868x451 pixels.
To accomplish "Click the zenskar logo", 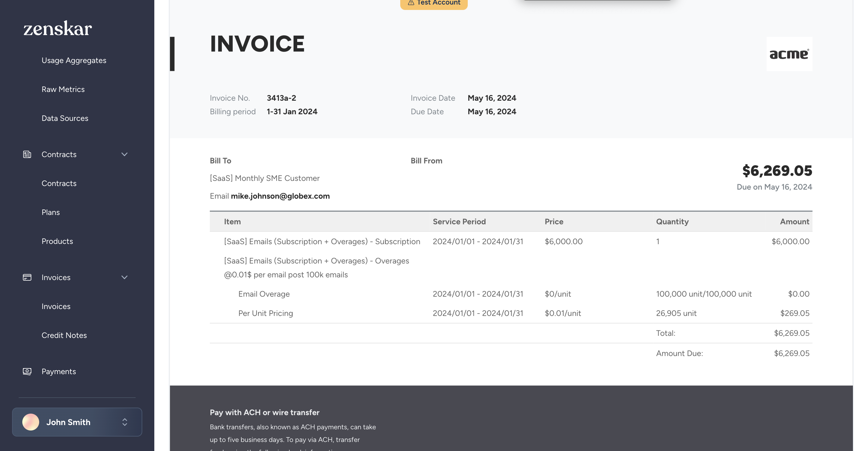I will [57, 28].
